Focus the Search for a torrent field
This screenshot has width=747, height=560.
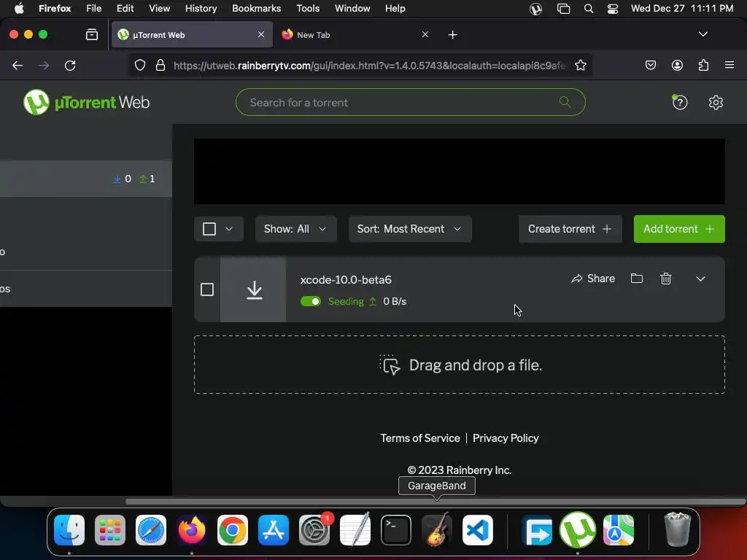(410, 102)
